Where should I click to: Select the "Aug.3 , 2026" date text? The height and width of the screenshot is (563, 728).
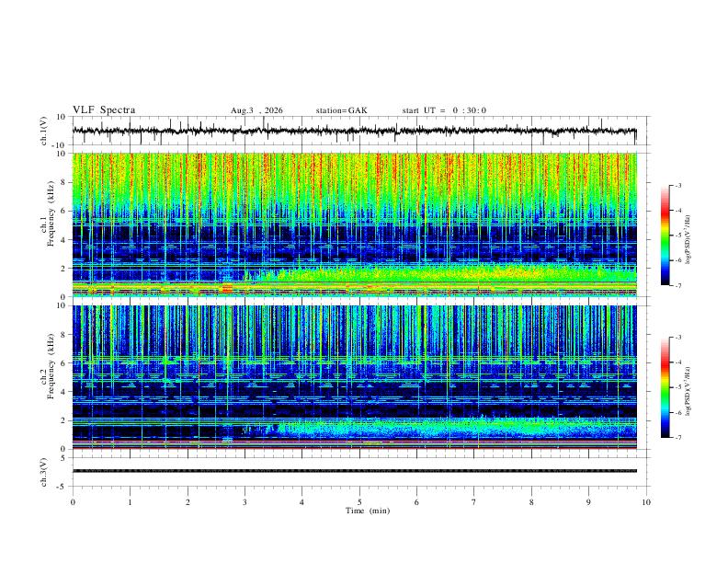[x=256, y=110]
